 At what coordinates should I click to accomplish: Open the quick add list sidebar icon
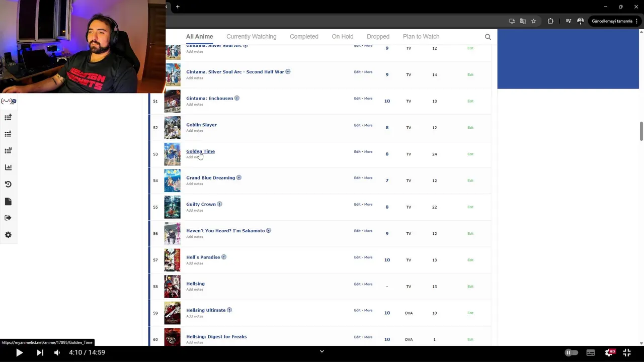click(8, 117)
